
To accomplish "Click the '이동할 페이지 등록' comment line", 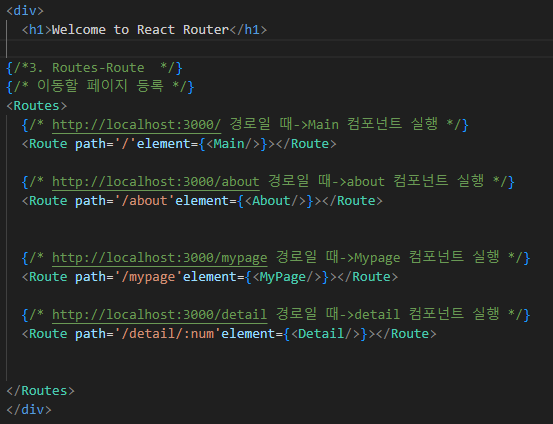I will point(100,86).
